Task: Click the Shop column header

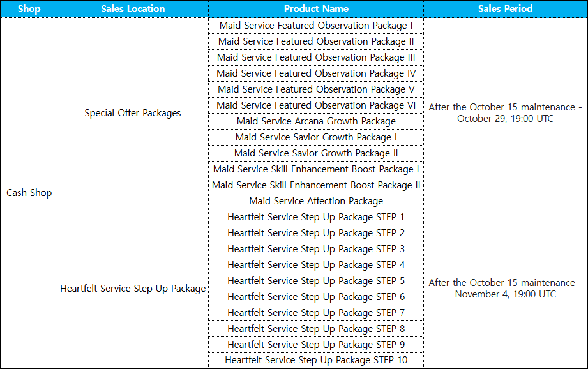Action: pyautogui.click(x=29, y=9)
